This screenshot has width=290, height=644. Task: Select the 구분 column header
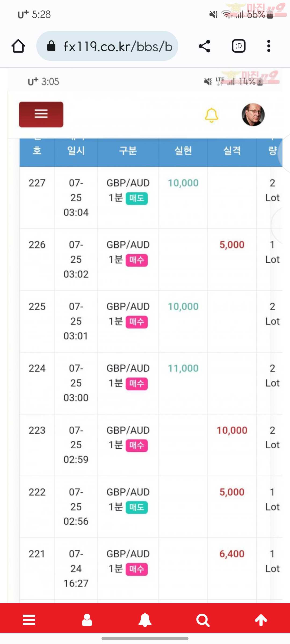(128, 151)
